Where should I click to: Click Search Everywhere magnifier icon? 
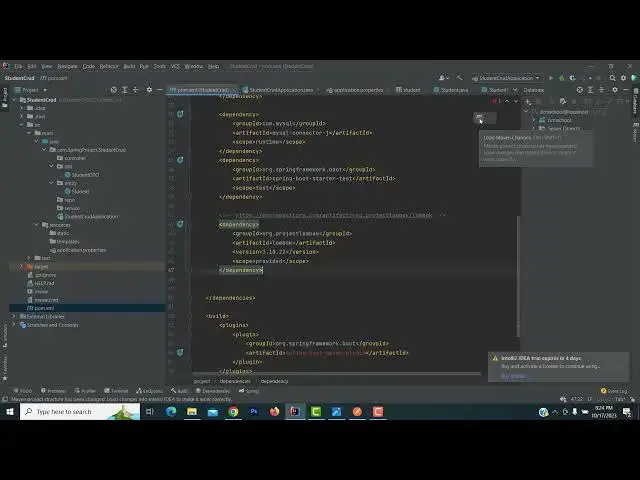(x=612, y=78)
